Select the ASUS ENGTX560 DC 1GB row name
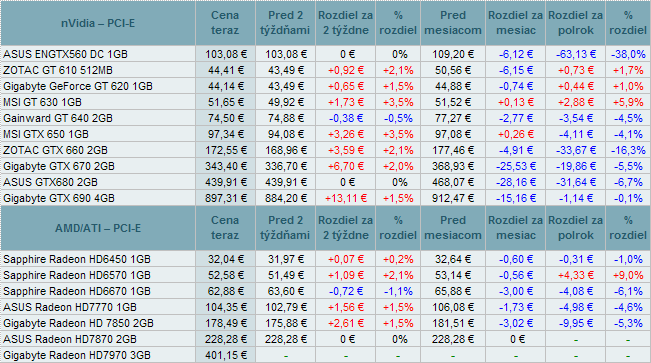This screenshot has width=651, height=363. coord(66,54)
